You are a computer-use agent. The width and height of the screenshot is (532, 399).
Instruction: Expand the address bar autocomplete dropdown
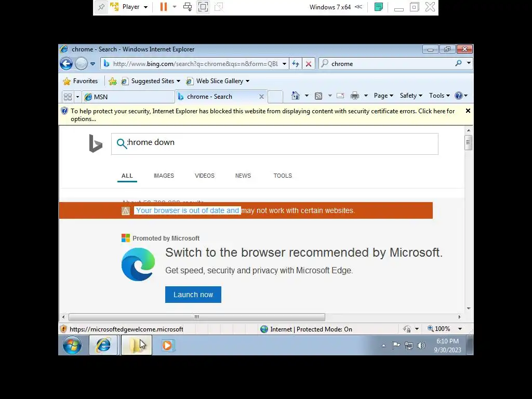pyautogui.click(x=284, y=64)
